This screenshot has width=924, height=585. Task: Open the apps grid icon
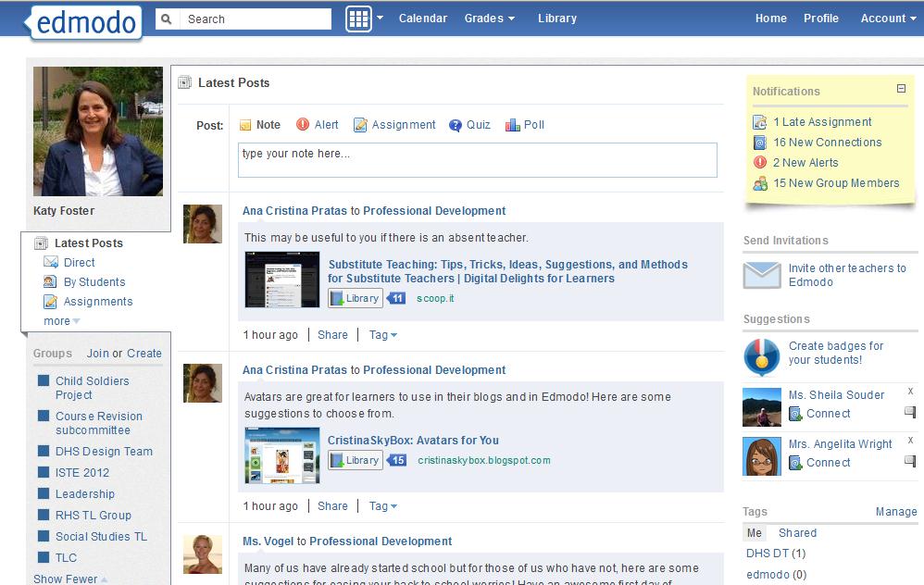click(x=358, y=19)
